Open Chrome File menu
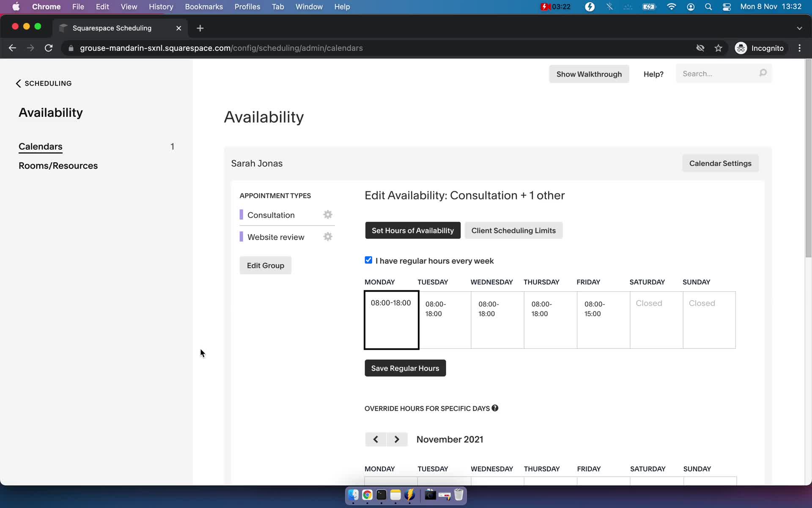The height and width of the screenshot is (508, 812). [78, 7]
